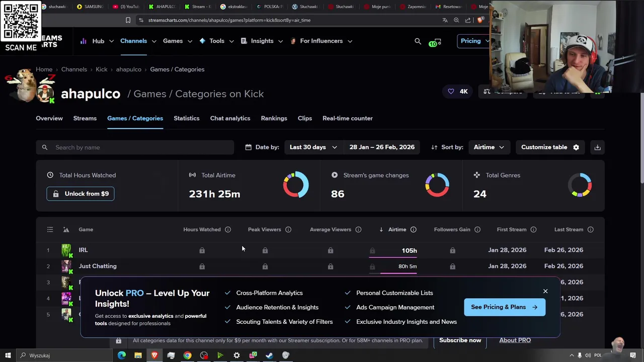Switch to the Streams tab

85,118
